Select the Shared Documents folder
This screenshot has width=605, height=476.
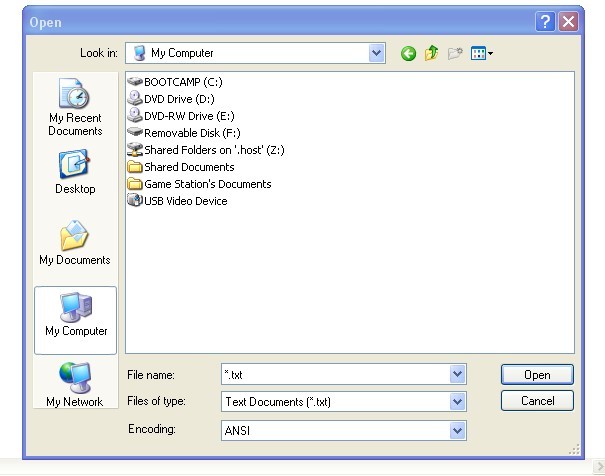click(x=188, y=167)
